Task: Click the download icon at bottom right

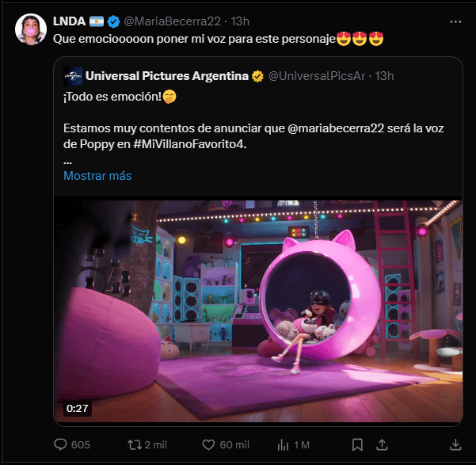Action: pyautogui.click(x=455, y=444)
